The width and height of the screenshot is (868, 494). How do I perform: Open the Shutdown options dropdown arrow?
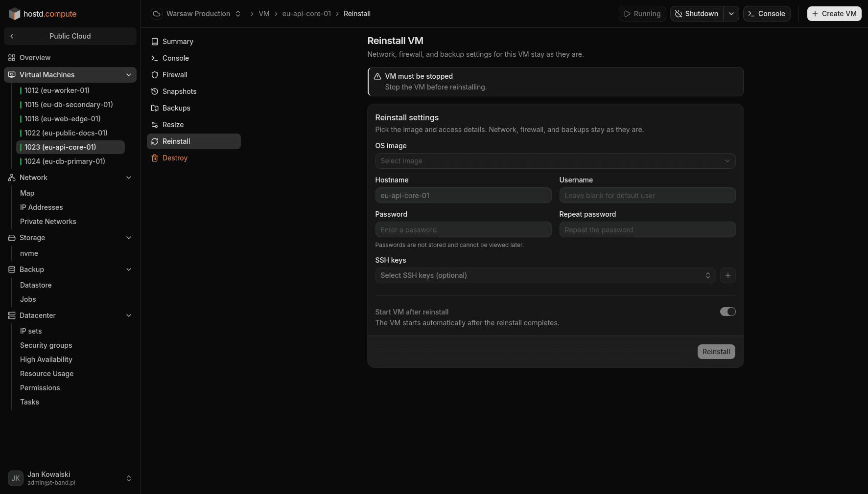(731, 14)
